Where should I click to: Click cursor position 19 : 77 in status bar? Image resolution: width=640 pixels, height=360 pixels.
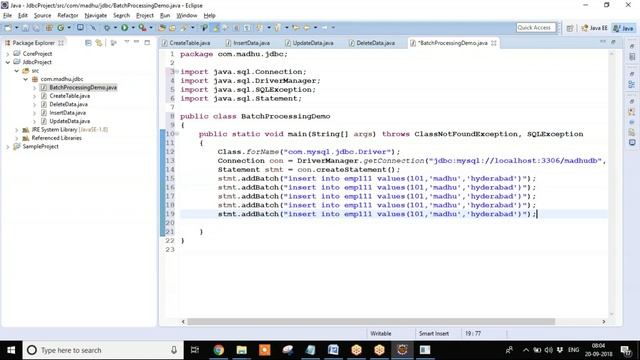coord(473,333)
